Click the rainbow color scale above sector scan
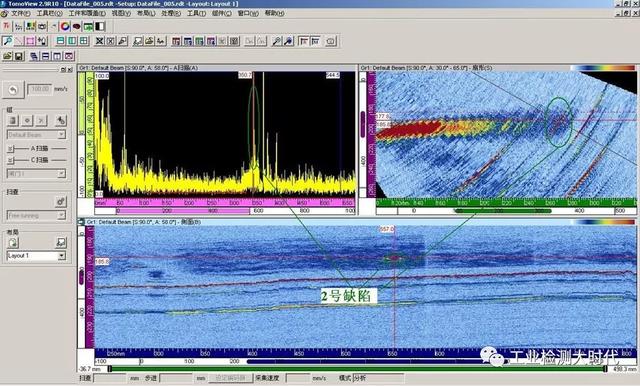Screen dimensions: 640x386 602,68
